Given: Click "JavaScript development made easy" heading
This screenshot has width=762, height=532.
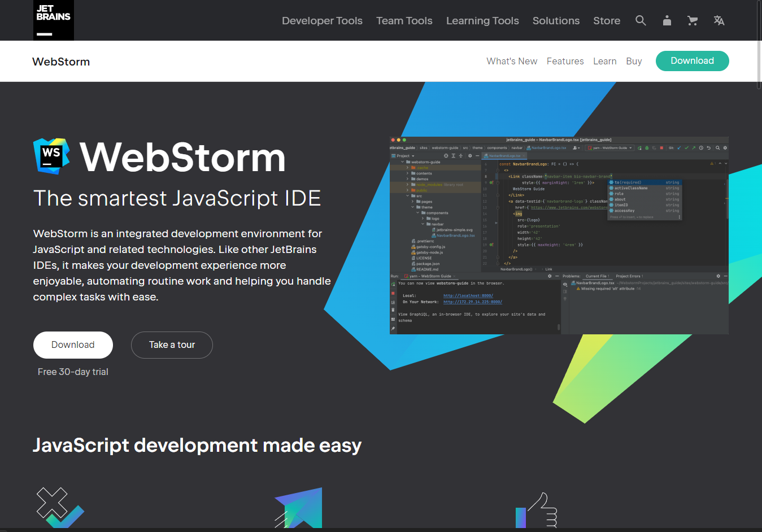Looking at the screenshot, I should [197, 445].
